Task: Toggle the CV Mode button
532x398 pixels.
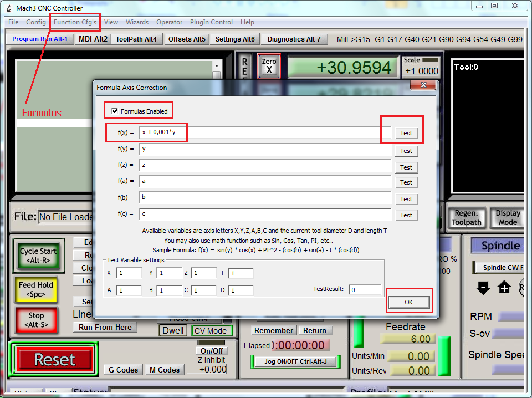Action: pos(211,331)
